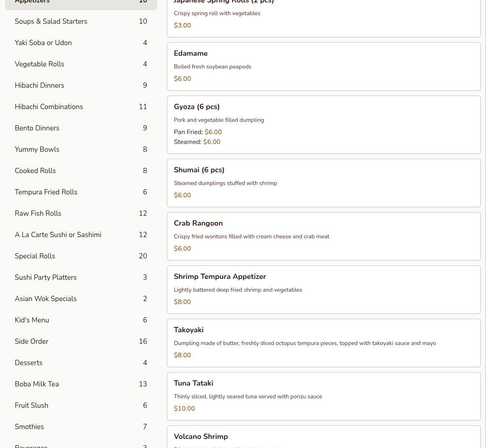
Task: Click the Special Rolls count 20
Action: (x=143, y=256)
